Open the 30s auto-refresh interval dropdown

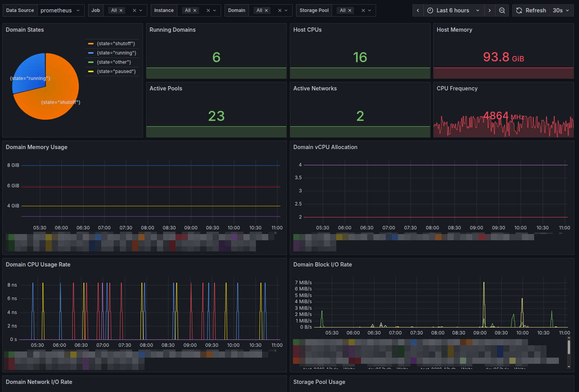coord(561,10)
